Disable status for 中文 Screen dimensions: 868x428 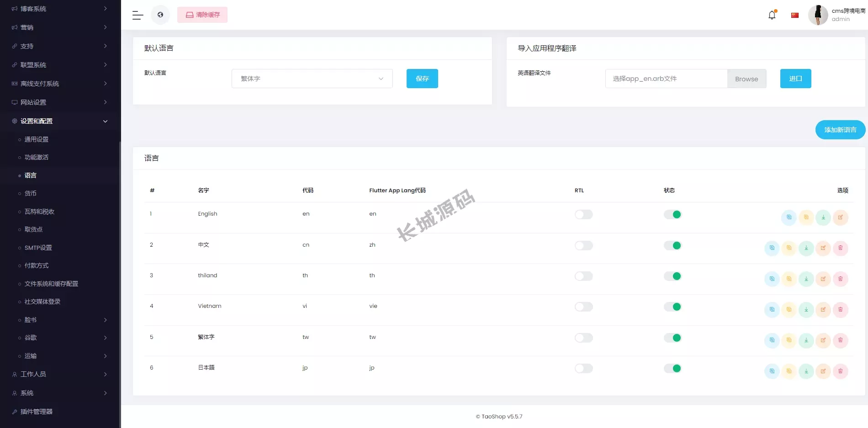673,246
